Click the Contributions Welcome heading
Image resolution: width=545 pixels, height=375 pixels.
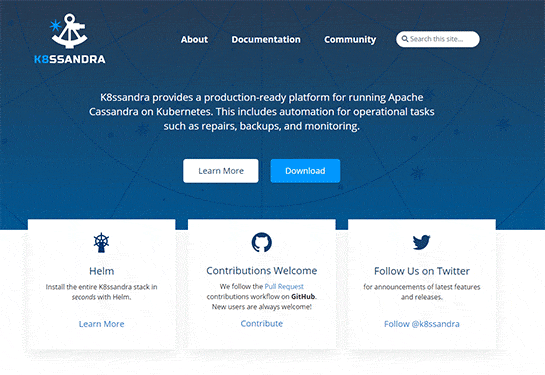[x=261, y=271]
